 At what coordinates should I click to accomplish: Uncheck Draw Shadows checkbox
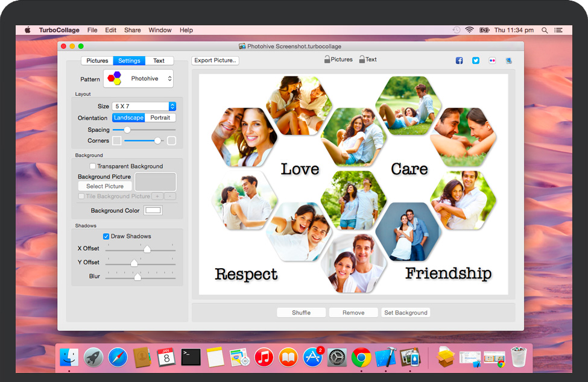[x=106, y=236]
